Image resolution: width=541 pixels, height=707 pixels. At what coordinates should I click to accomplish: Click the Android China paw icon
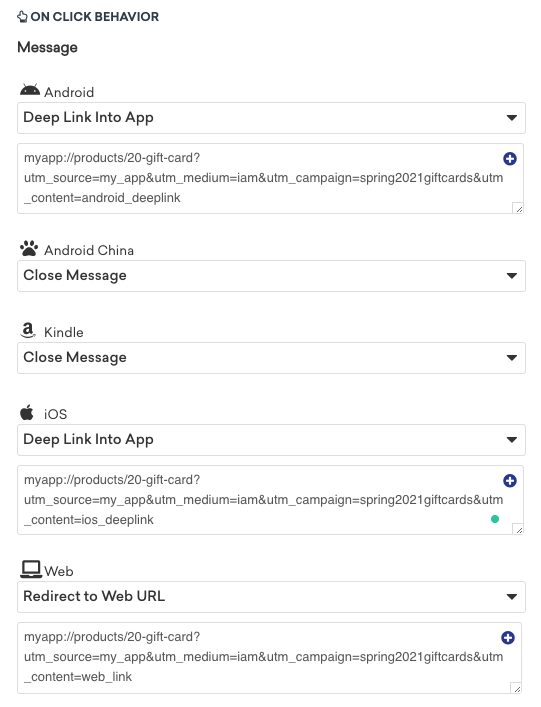29,248
